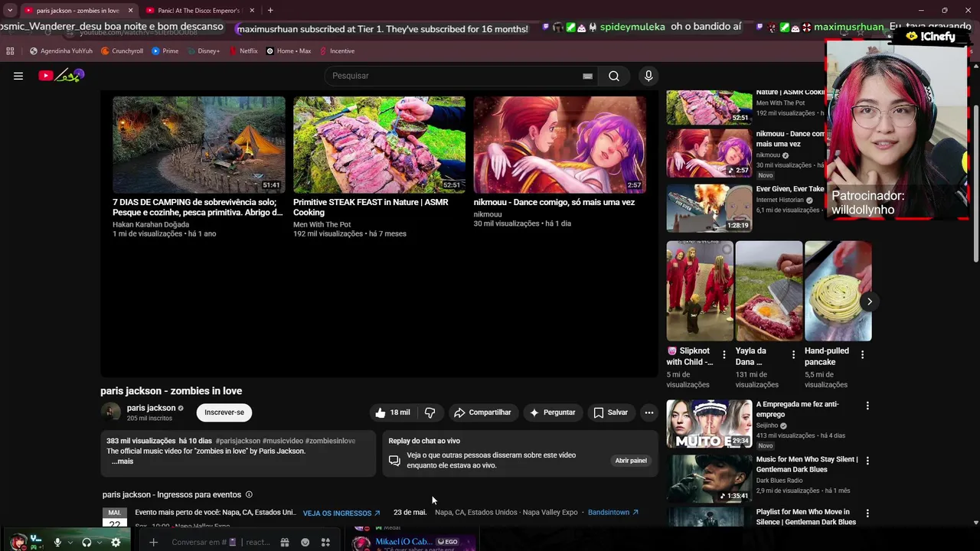
Task: Expand the description with ...mais
Action: tap(122, 461)
